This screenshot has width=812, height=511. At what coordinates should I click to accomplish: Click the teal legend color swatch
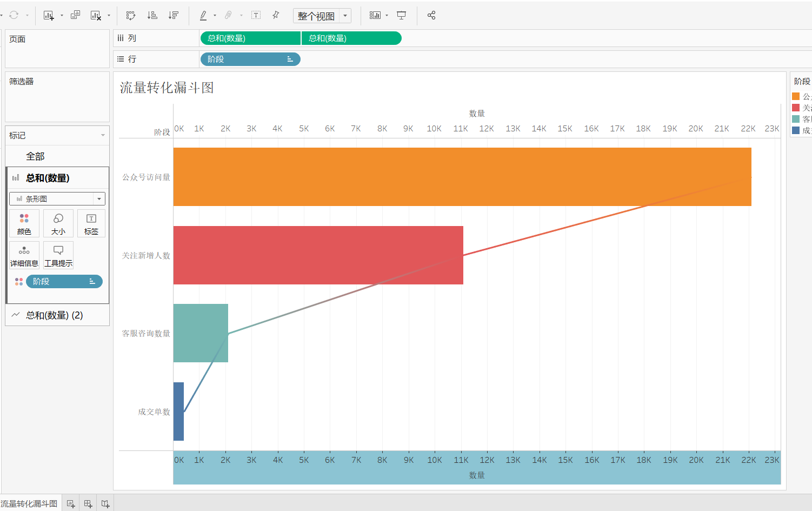click(x=796, y=119)
